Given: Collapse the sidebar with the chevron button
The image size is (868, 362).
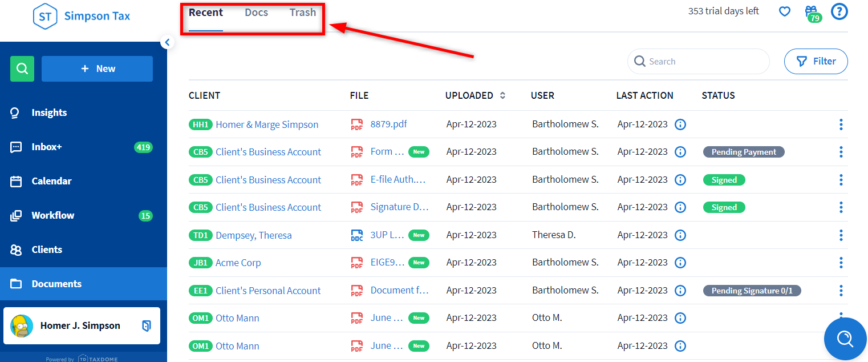Looking at the screenshot, I should 167,42.
